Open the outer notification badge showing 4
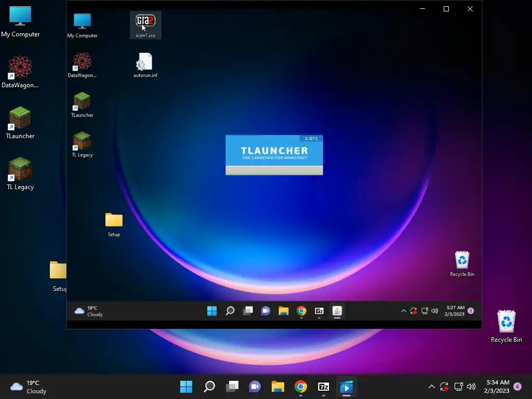 [x=517, y=387]
